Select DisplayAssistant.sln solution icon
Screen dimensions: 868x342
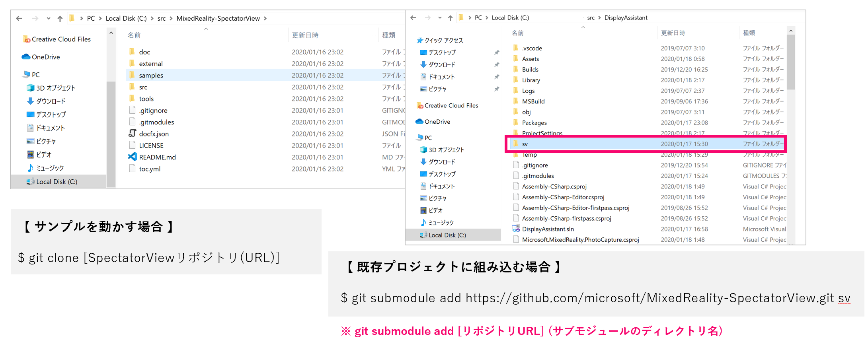pyautogui.click(x=516, y=229)
